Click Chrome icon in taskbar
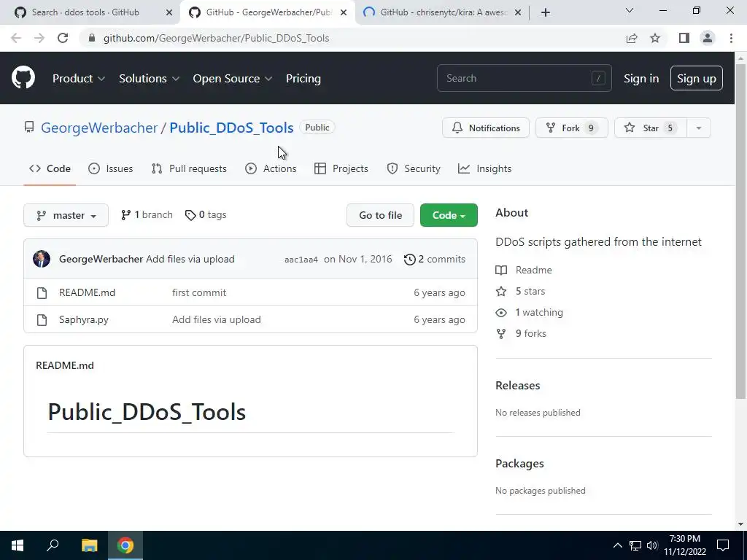The image size is (747, 560). tap(125, 545)
